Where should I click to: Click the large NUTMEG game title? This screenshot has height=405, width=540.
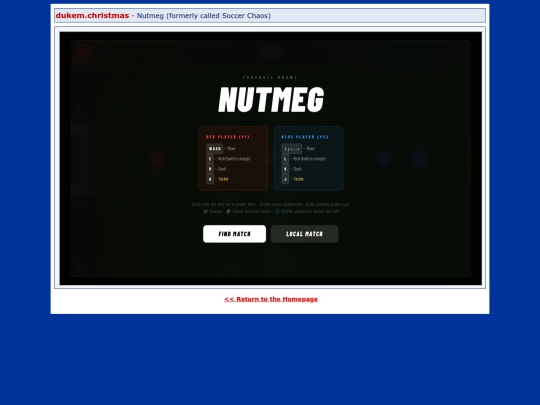tap(271, 99)
